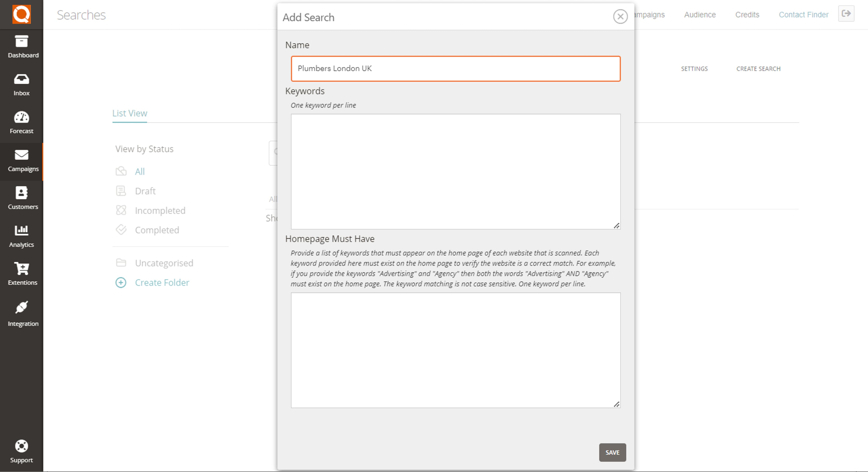Open the Audience menu item
868x472 pixels.
tap(700, 14)
